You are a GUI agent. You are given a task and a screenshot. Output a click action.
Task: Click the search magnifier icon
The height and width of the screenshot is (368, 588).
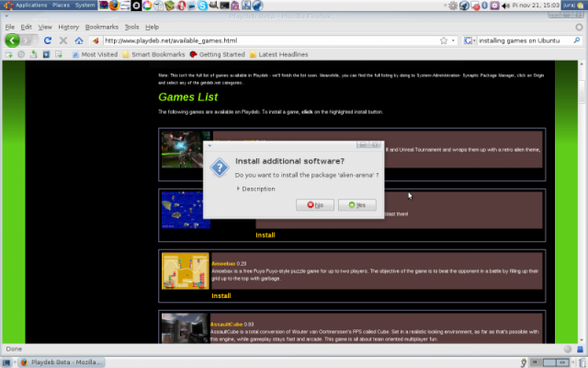(x=577, y=40)
